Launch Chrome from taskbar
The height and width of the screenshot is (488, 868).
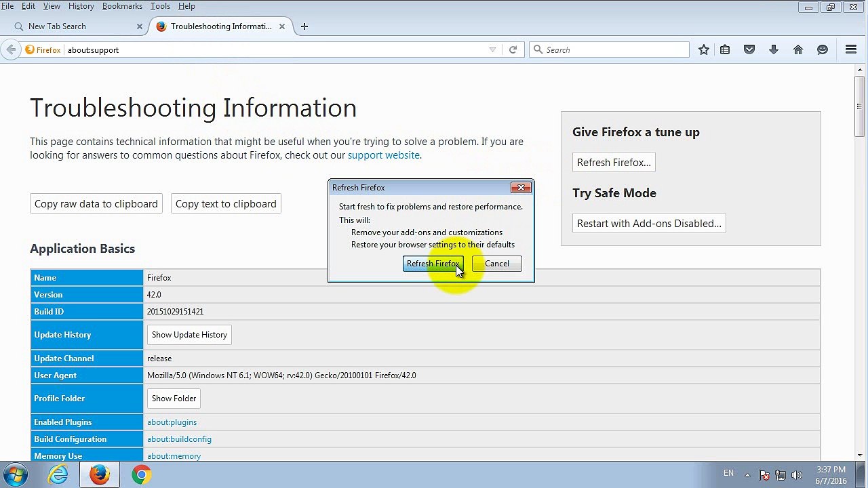(141, 474)
